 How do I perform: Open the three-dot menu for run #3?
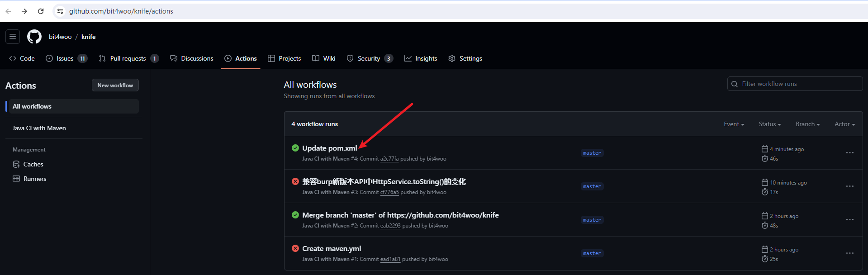tap(850, 186)
